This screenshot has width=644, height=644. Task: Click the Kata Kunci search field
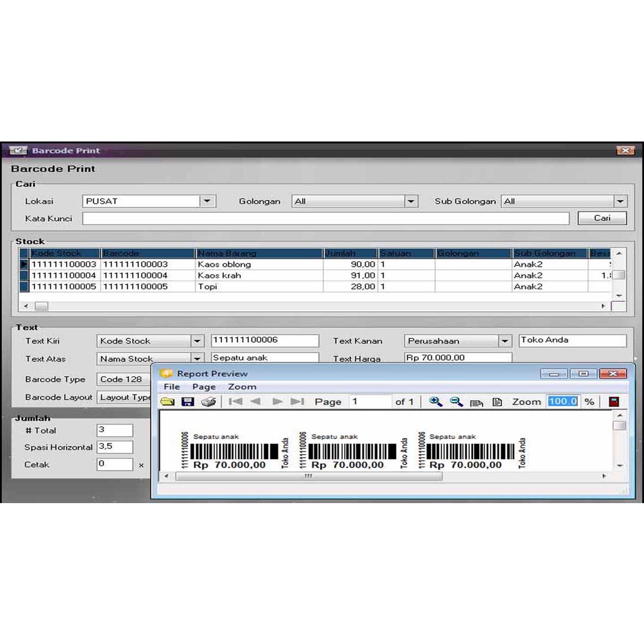(326, 218)
